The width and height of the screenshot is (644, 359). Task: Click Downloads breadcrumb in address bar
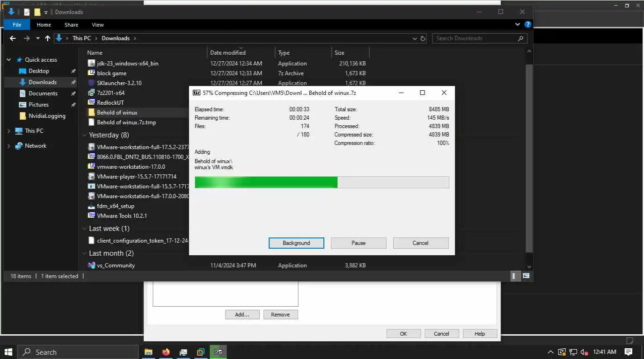116,38
